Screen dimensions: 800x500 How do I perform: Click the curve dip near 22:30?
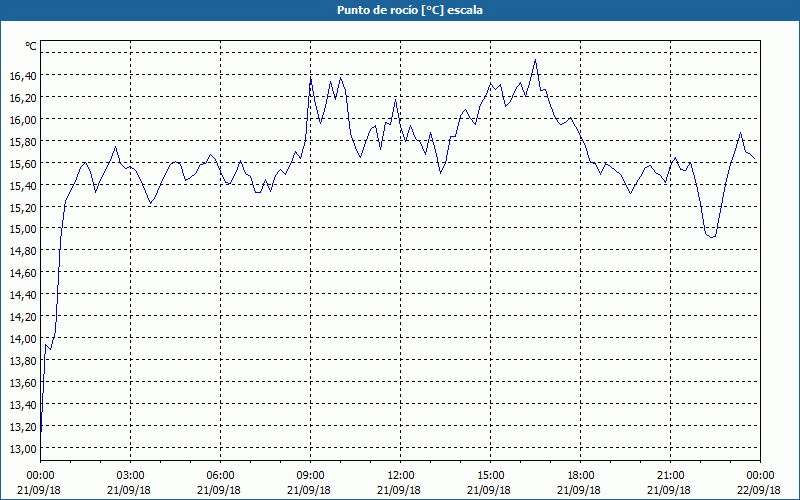(712, 237)
